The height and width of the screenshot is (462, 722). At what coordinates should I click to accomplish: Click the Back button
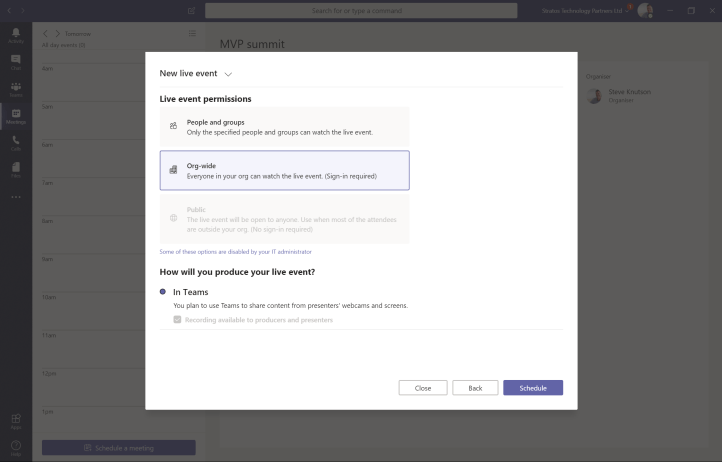tap(475, 388)
